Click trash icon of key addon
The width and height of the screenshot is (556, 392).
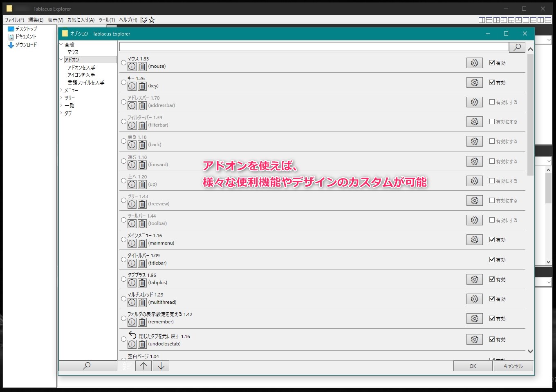tap(142, 86)
